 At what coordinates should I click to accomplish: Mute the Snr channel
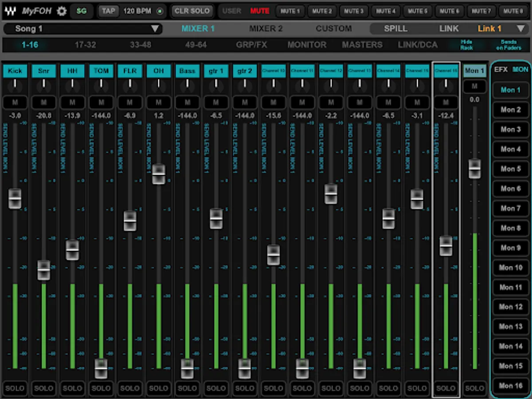pos(43,102)
